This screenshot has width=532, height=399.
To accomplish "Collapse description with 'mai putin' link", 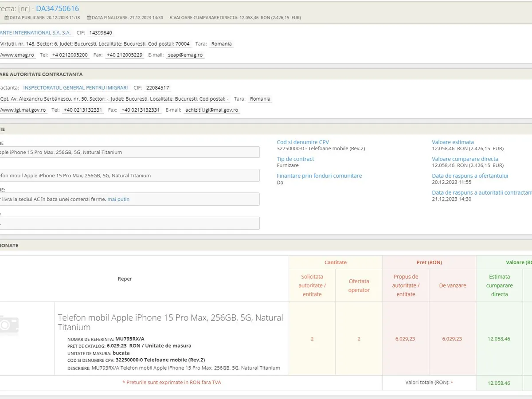I will pyautogui.click(x=118, y=199).
